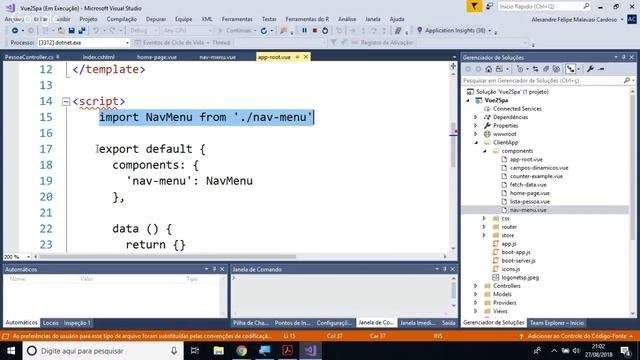The width and height of the screenshot is (640, 360).
Task: Click the Navigate Backward arrow in the toolbar
Action: pyautogui.click(x=15, y=31)
